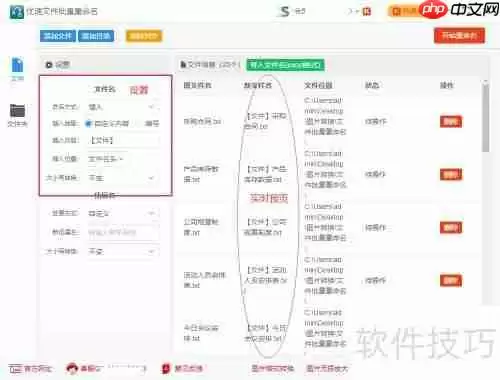Open the extension 设置方式 dropdown

pos(122,213)
